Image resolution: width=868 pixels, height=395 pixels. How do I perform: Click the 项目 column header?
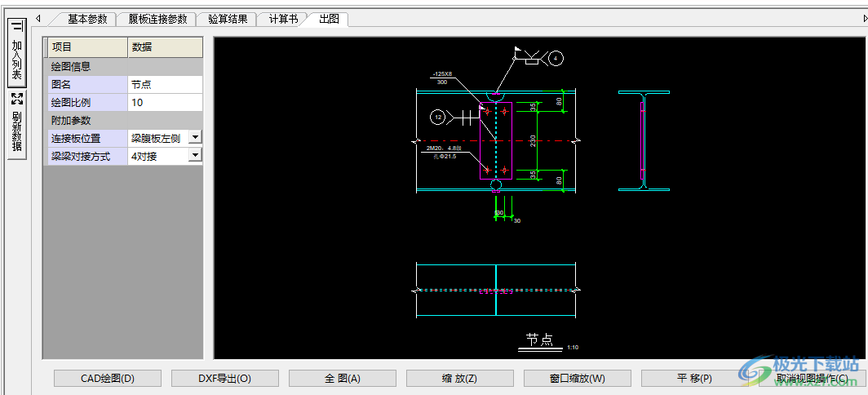point(87,47)
